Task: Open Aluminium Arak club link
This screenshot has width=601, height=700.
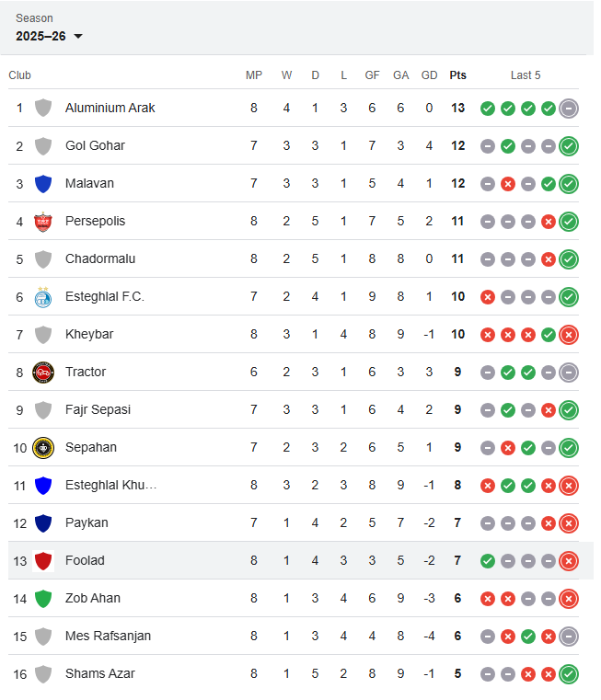Action: click(110, 108)
